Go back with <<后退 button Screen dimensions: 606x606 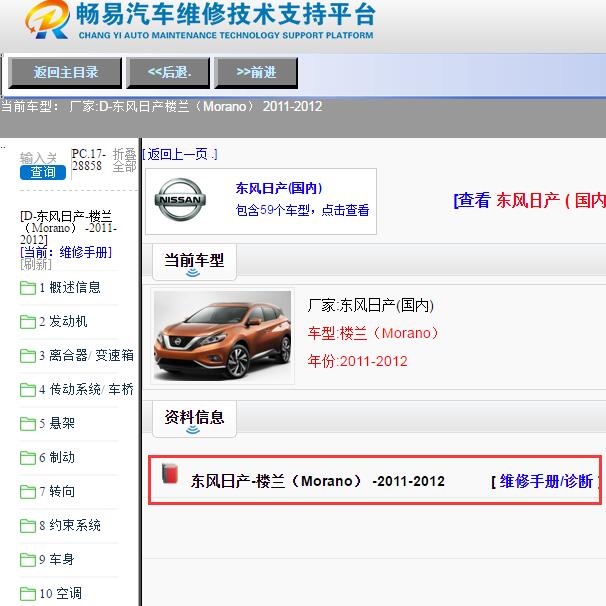(x=168, y=73)
